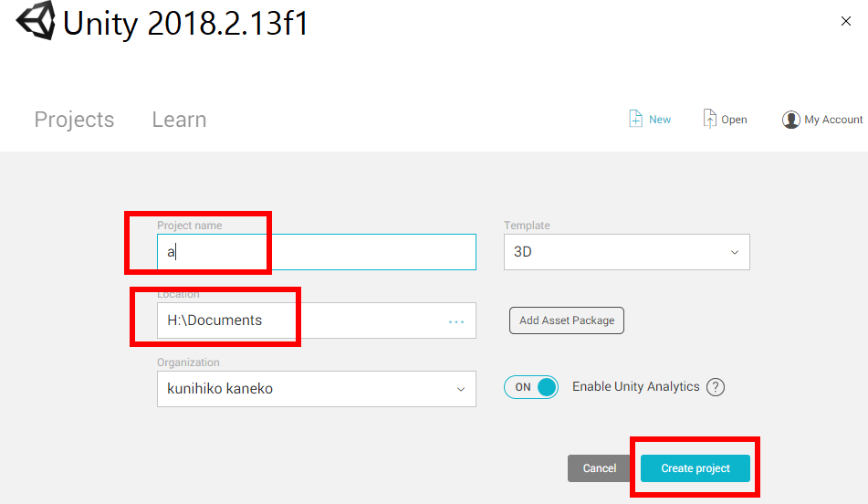Image resolution: width=868 pixels, height=504 pixels.
Task: Open the Template 3D dropdown
Action: pos(627,252)
